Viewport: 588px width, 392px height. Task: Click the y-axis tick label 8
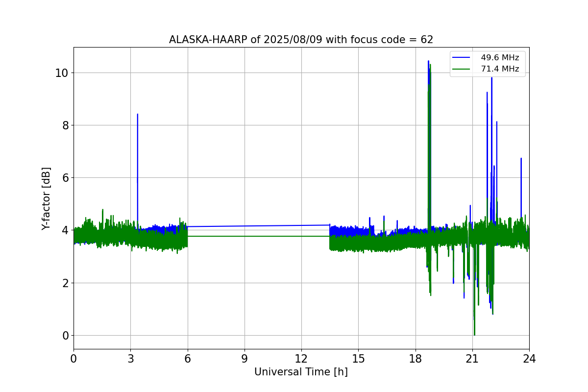(x=64, y=125)
